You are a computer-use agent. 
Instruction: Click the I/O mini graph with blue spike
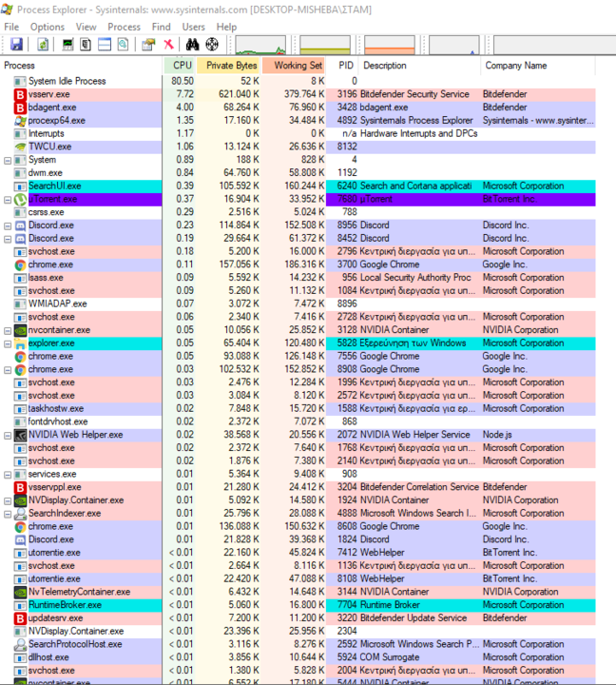coord(454,45)
